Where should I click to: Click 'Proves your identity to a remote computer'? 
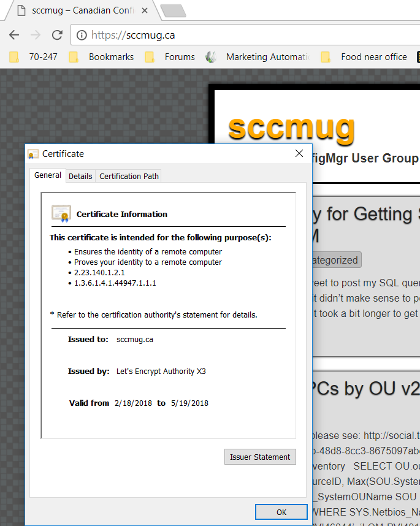[148, 262]
